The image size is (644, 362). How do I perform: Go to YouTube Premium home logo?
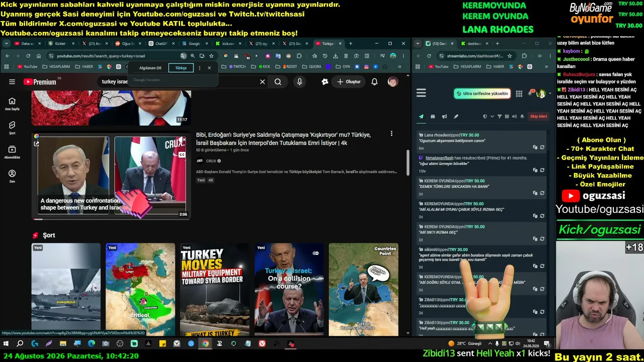pyautogui.click(x=39, y=82)
